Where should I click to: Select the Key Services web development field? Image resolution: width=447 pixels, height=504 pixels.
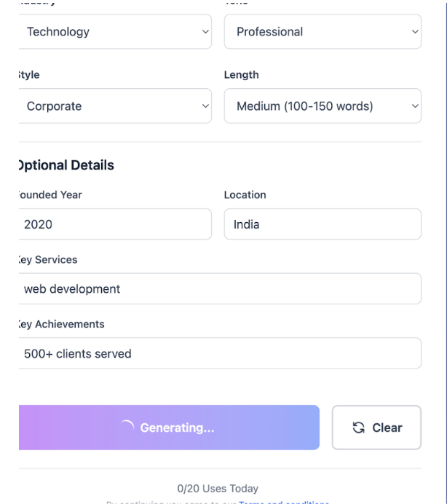coord(218,289)
